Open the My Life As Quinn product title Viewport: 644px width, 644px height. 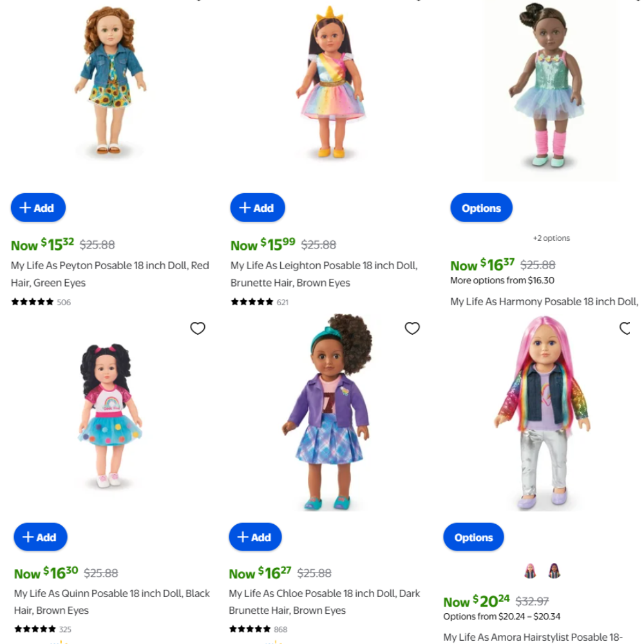(x=111, y=601)
